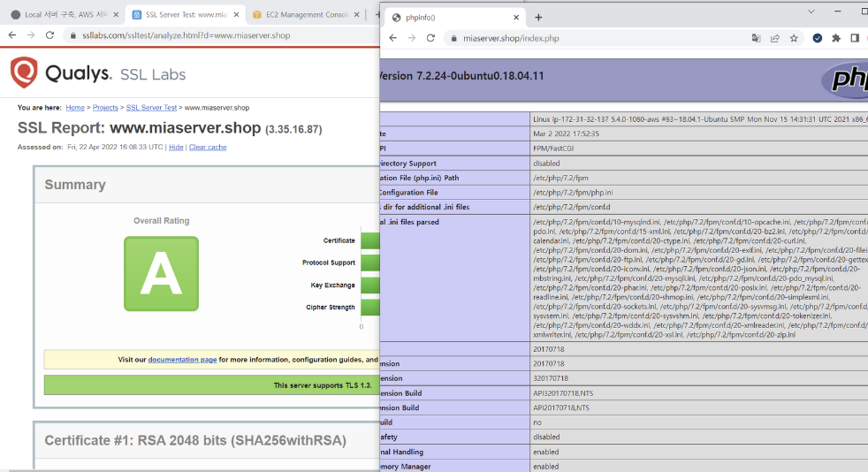
Task: Open the SSL Server Test breadcrumb link
Action: 151,108
